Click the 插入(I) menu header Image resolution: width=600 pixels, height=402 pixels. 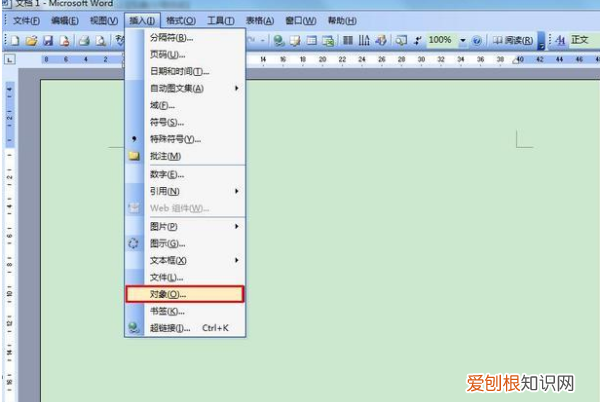point(142,21)
